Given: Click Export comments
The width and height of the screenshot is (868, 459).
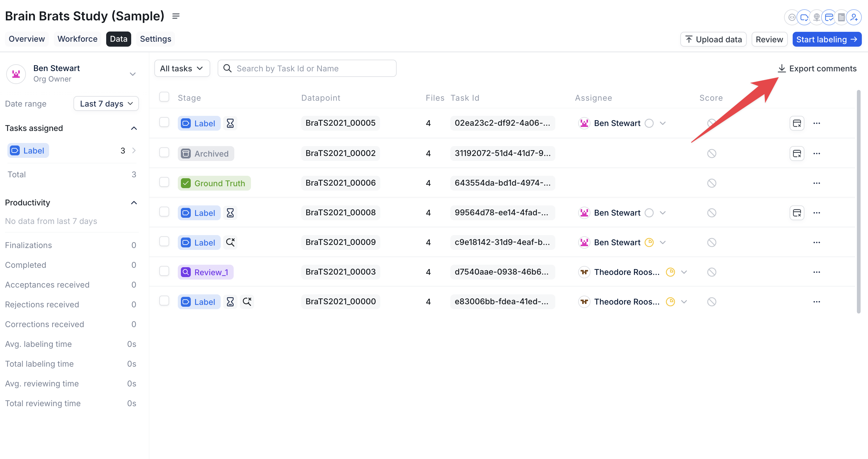Looking at the screenshot, I should coord(817,69).
